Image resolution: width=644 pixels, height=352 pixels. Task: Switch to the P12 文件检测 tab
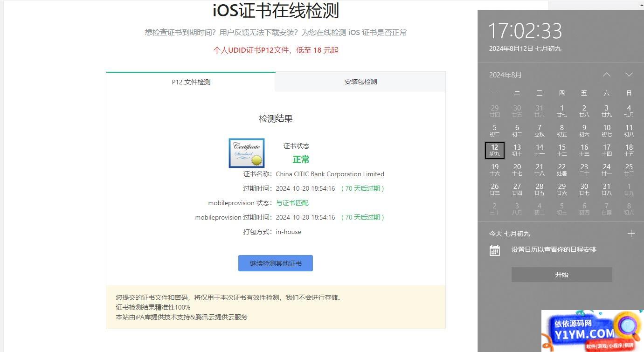point(191,82)
